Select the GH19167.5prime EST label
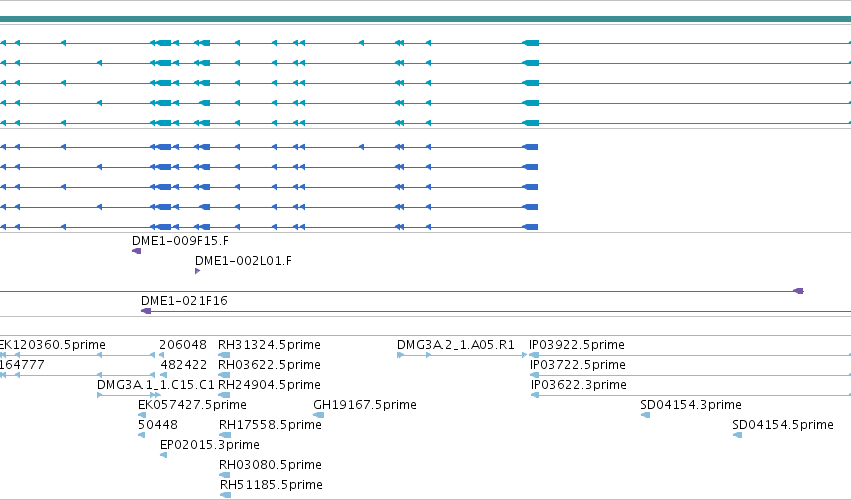The width and height of the screenshot is (851, 500). [365, 405]
